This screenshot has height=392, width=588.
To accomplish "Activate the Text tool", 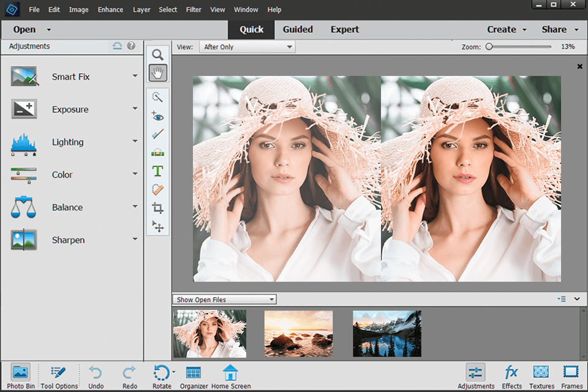I will pos(157,171).
